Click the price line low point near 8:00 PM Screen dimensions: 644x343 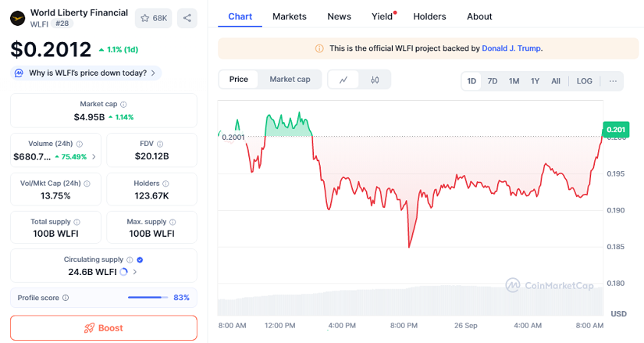point(409,246)
